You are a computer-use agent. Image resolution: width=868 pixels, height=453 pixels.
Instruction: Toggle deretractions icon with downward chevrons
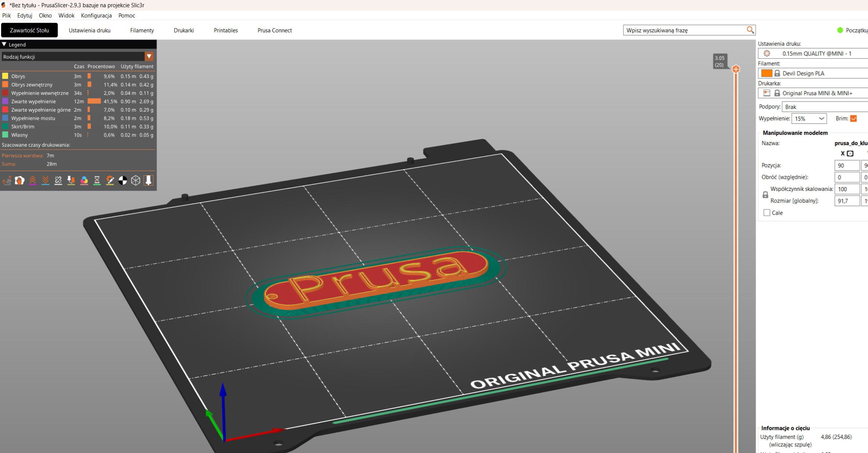point(45,181)
